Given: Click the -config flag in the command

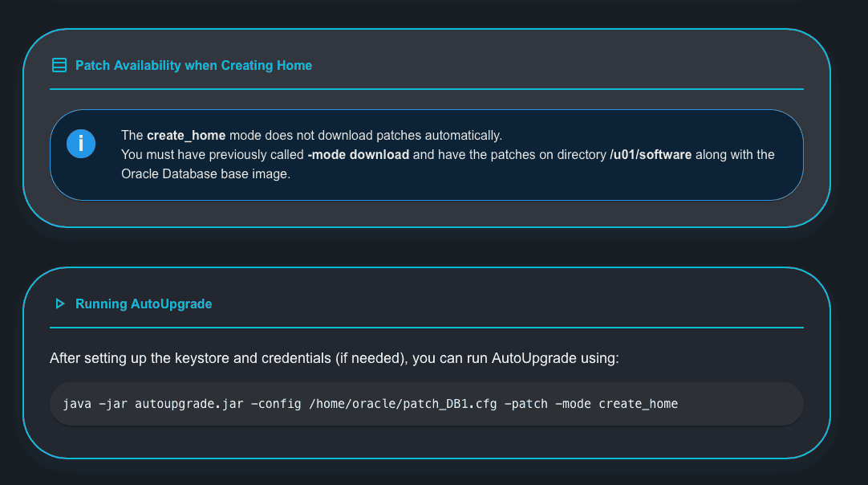Looking at the screenshot, I should [x=274, y=404].
